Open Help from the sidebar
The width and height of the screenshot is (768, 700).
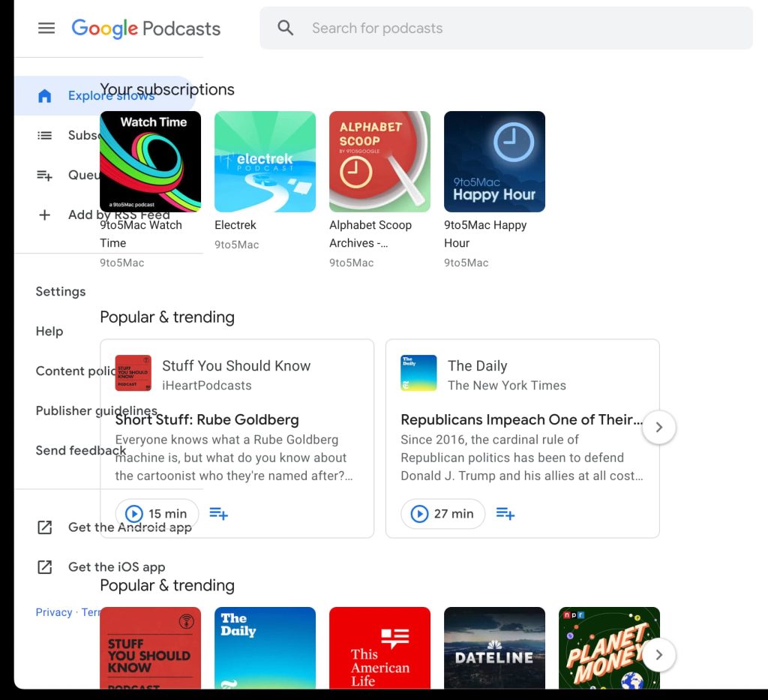49,332
